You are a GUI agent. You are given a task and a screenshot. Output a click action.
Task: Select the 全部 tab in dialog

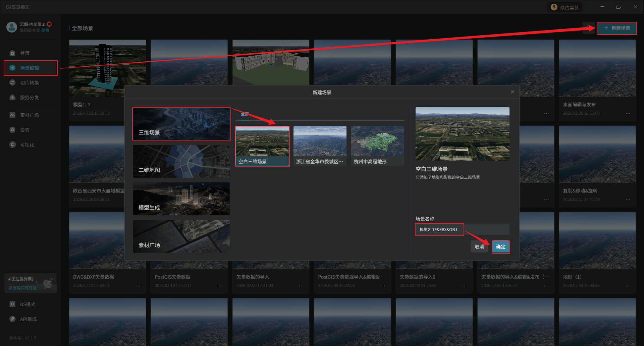(x=245, y=114)
